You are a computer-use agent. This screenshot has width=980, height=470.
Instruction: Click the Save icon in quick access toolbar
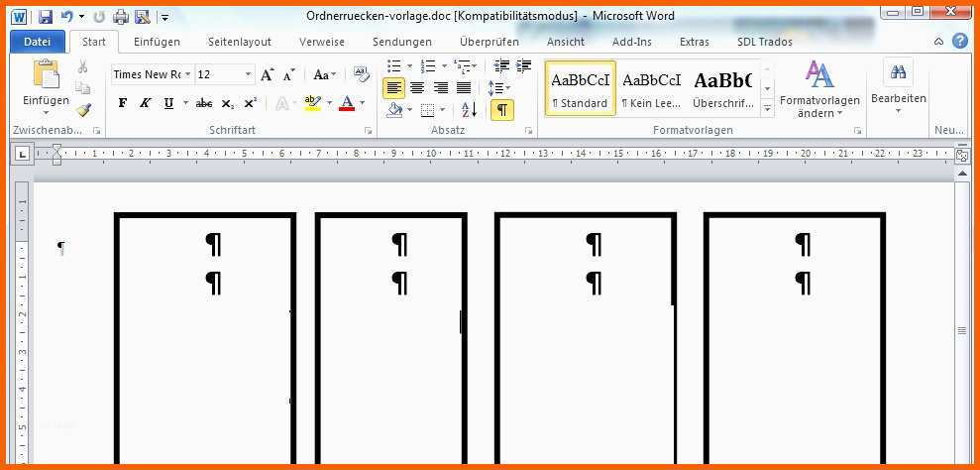46,16
